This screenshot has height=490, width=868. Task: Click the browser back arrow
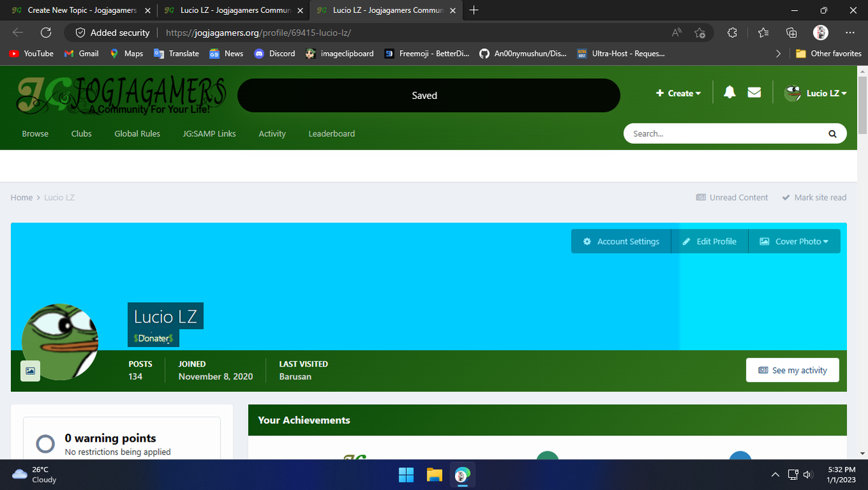(x=18, y=33)
